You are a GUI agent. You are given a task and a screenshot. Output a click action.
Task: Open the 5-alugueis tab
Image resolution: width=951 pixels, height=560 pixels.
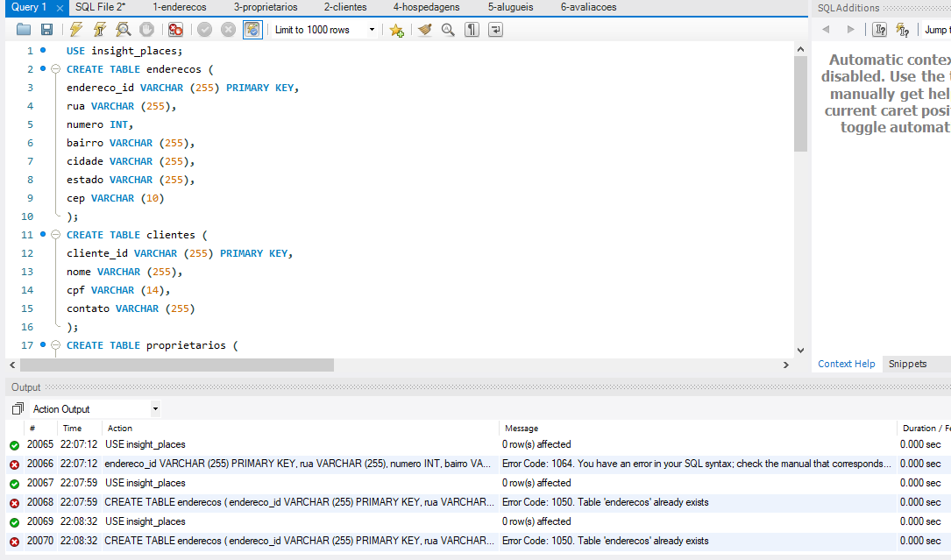pos(511,7)
